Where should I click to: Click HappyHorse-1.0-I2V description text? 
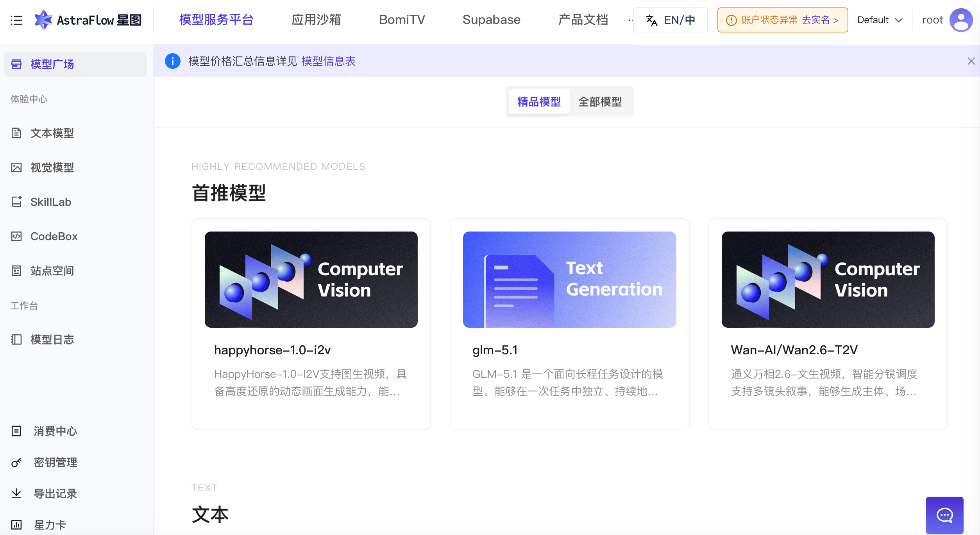[310, 382]
